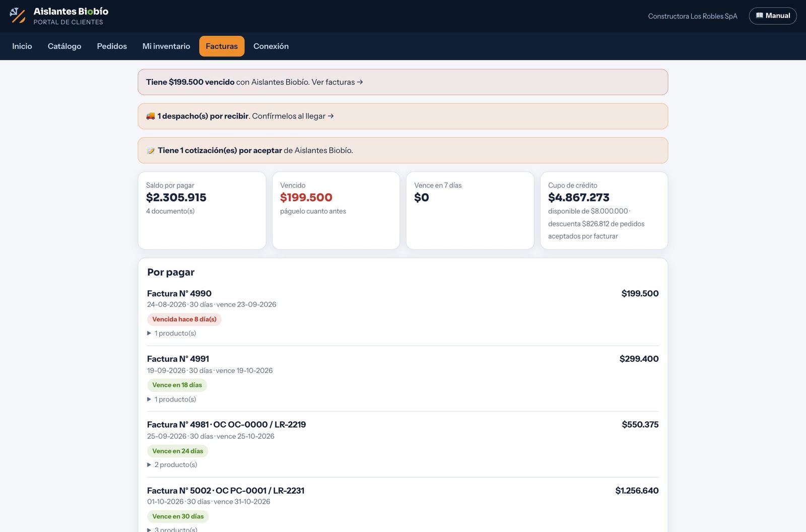
Task: Click the truck icon in the despacho alert
Action: [151, 116]
